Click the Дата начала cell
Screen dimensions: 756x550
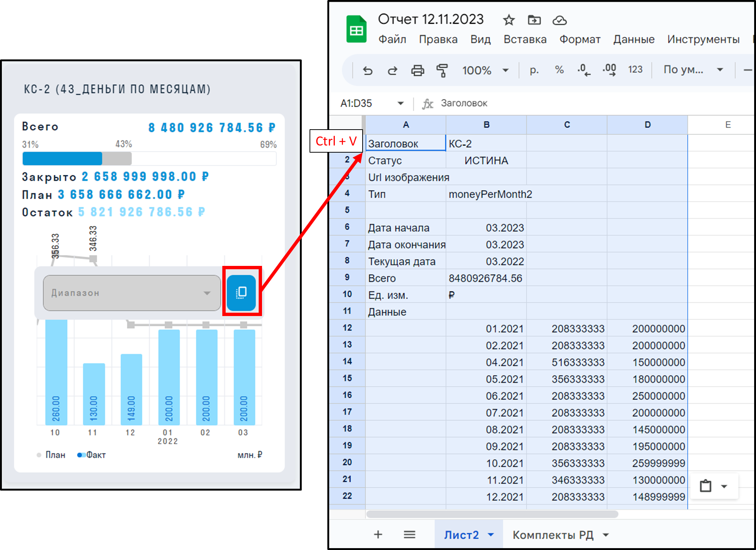click(406, 228)
